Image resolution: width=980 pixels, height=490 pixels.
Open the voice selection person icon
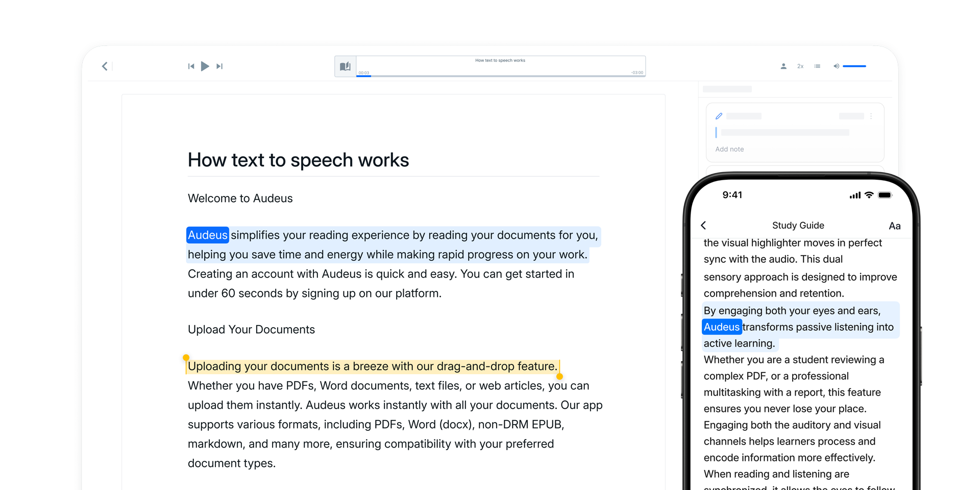(x=783, y=66)
